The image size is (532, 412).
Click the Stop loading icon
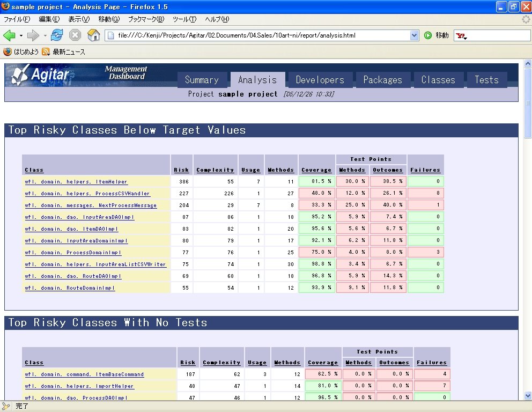[x=75, y=35]
